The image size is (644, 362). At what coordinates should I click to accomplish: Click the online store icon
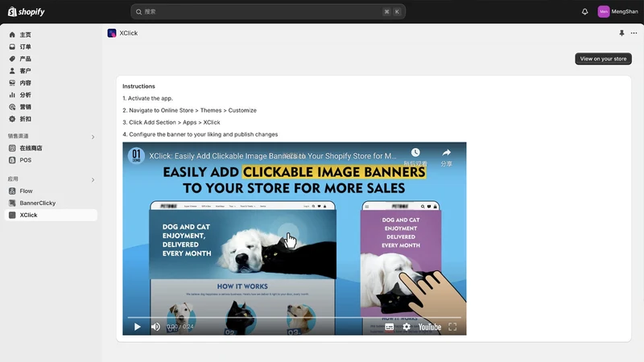(x=12, y=148)
